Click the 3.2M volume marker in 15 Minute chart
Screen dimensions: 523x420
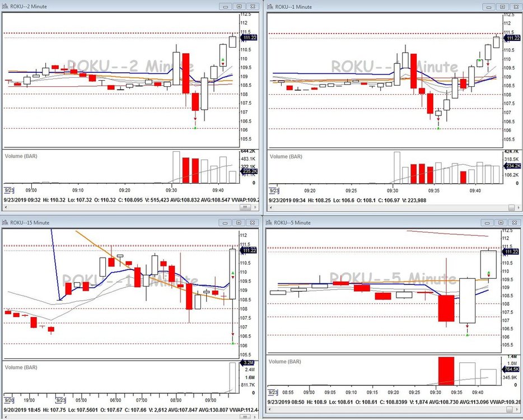click(249, 363)
